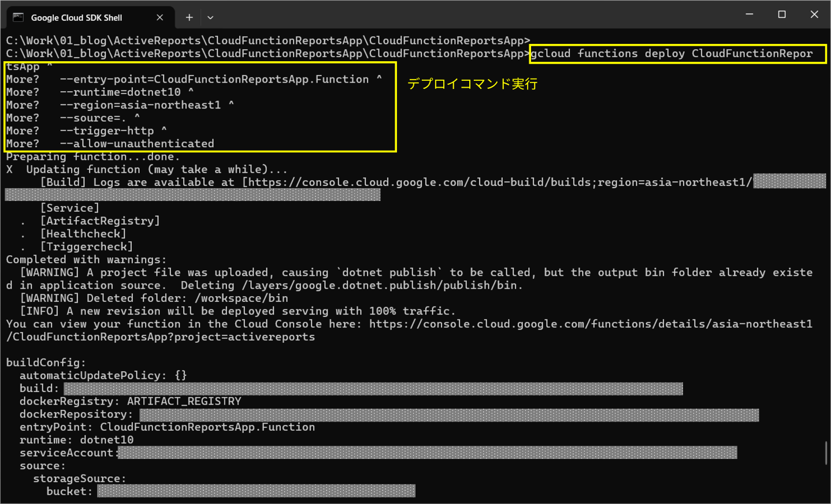Image resolution: width=831 pixels, height=504 pixels.
Task: Click the vertical scrollbar thumb
Action: (x=827, y=453)
